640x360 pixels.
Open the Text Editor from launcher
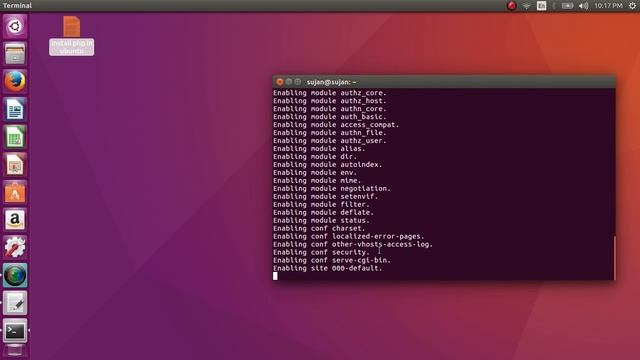click(x=15, y=303)
